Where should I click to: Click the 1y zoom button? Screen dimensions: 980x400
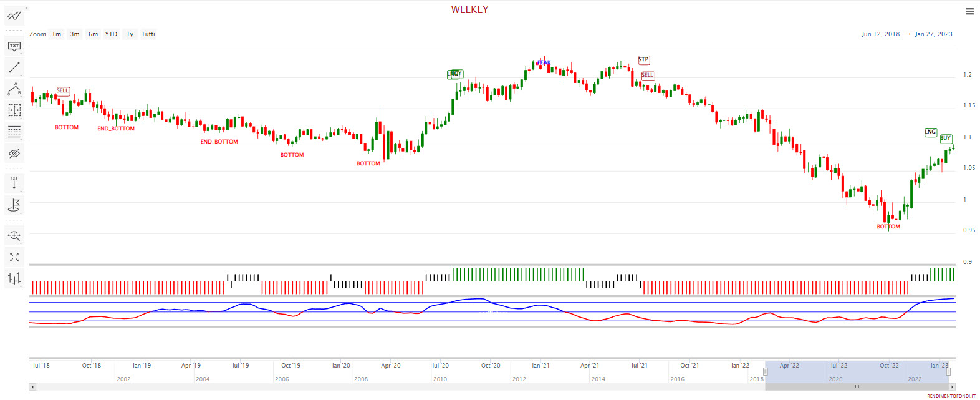click(130, 34)
